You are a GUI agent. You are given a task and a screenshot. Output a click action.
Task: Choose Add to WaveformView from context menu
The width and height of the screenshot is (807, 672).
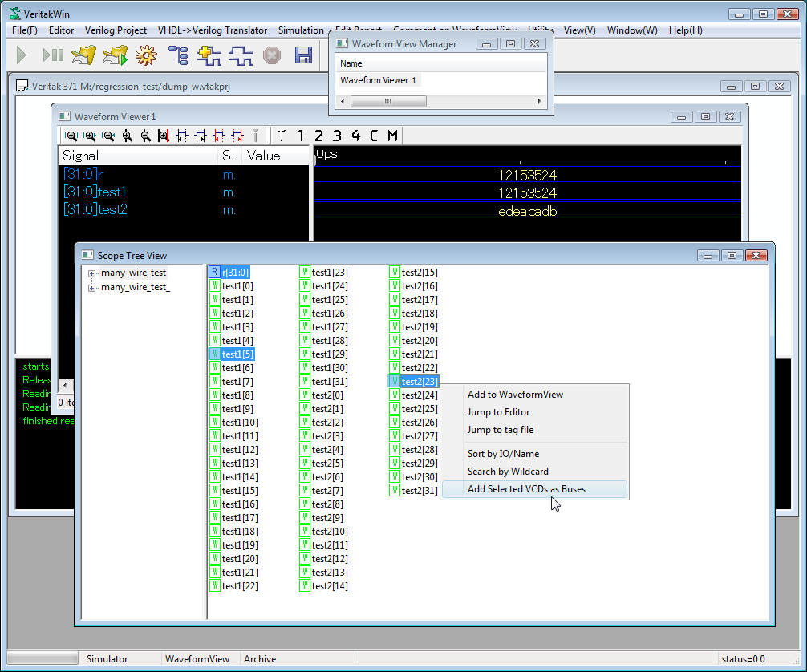[x=535, y=395]
